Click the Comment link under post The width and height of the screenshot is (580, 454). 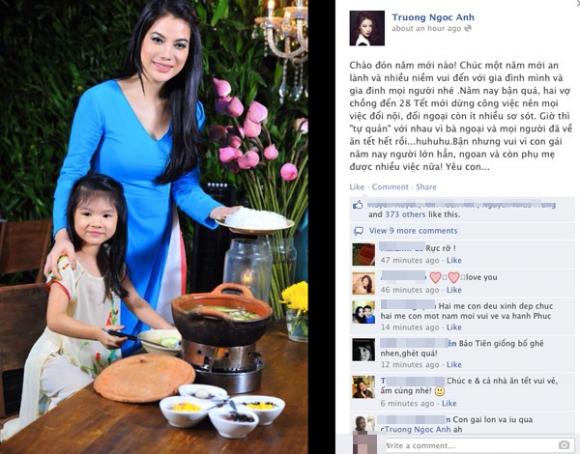pyautogui.click(x=390, y=187)
